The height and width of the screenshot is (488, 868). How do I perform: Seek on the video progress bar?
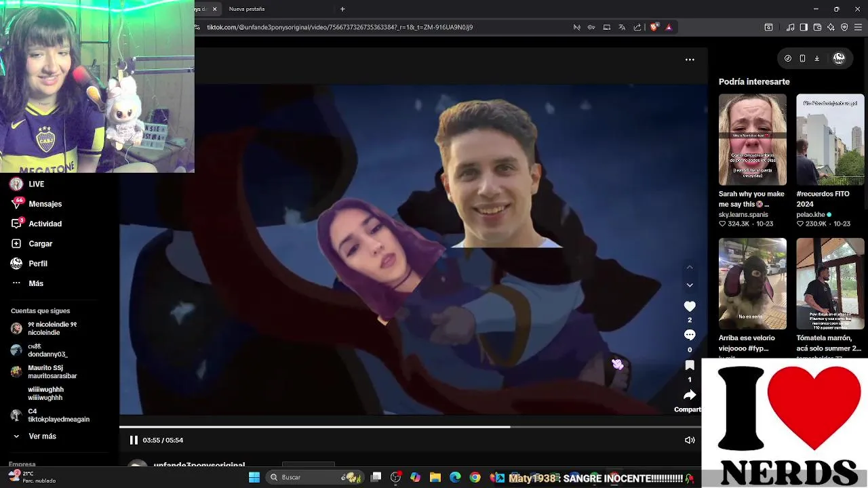tap(414, 427)
